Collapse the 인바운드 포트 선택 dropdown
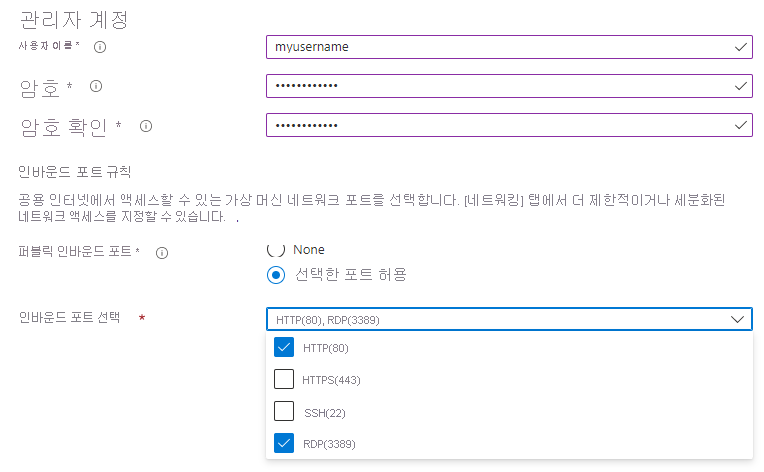The image size is (764, 472). (737, 320)
